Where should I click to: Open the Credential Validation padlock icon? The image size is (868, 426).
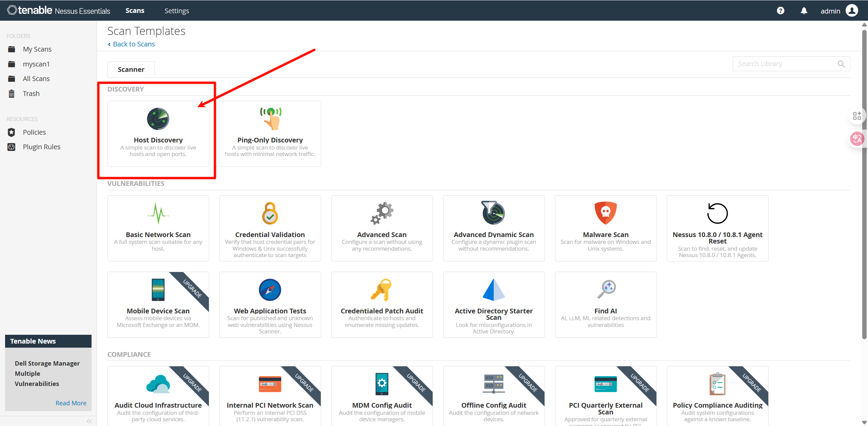point(270,213)
